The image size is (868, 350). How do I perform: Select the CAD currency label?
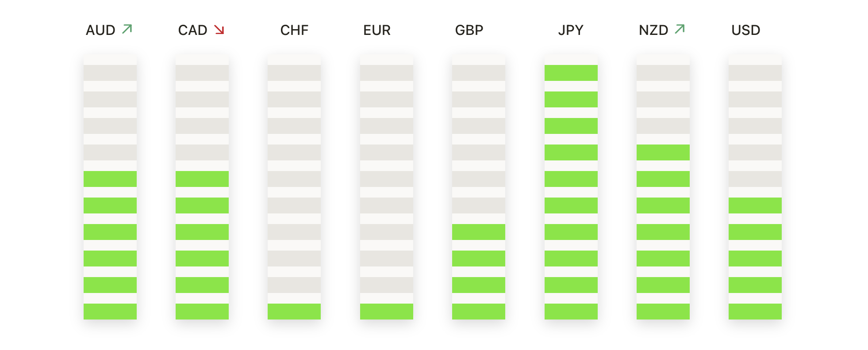(x=192, y=30)
